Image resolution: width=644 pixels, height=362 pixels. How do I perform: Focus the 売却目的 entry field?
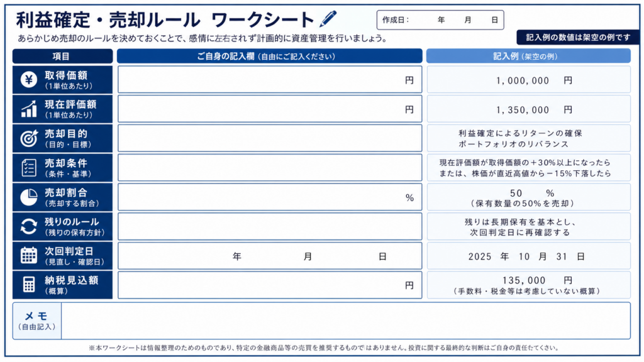coord(270,139)
